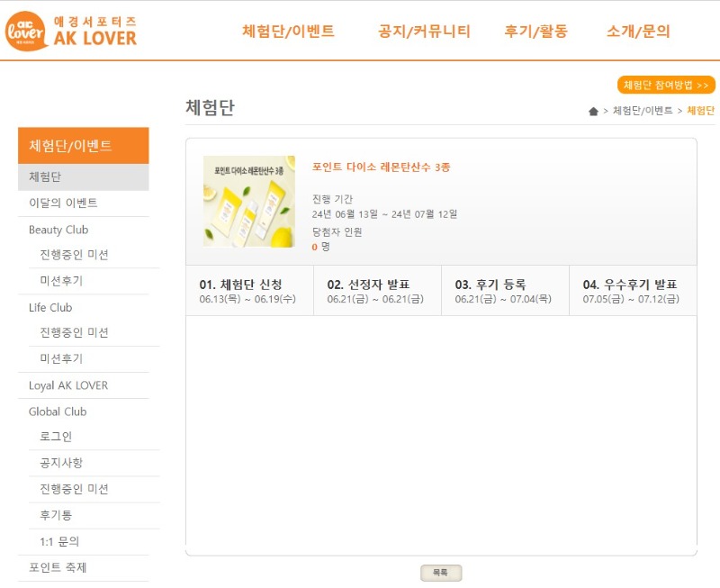Image resolution: width=720 pixels, height=588 pixels.
Task: Click breadcrumb link 체험단/이벤트
Action: pyautogui.click(x=643, y=111)
